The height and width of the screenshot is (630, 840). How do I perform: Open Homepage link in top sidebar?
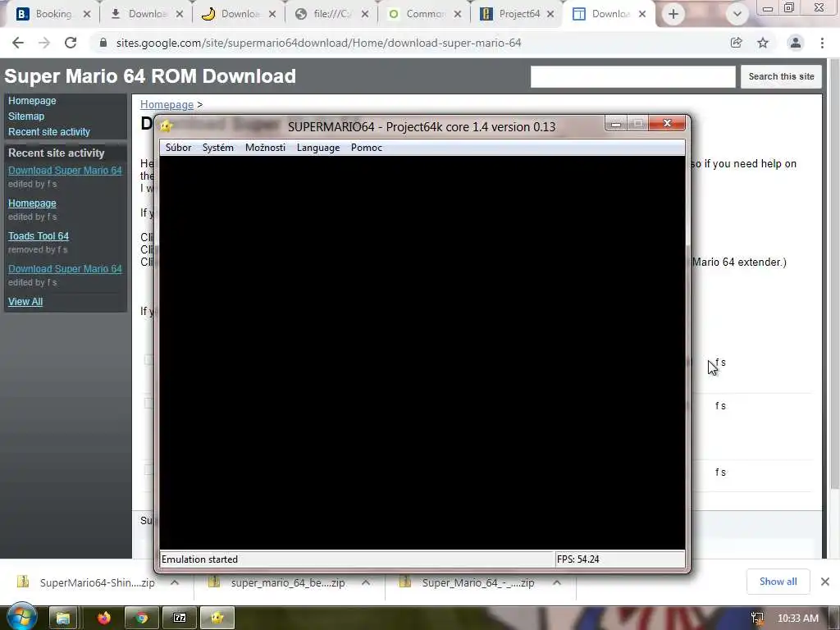[32, 100]
